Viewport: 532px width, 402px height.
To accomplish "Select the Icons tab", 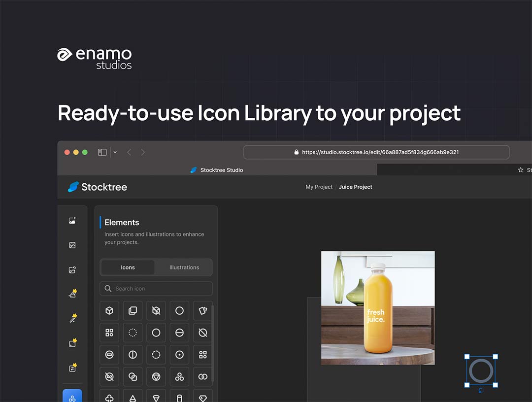I will [x=128, y=268].
